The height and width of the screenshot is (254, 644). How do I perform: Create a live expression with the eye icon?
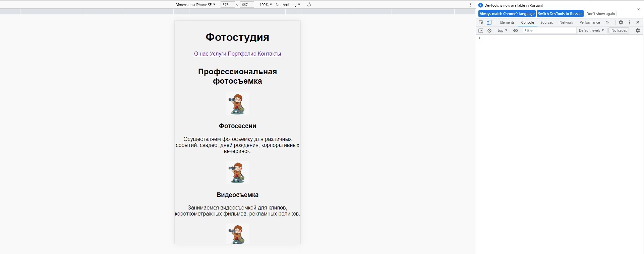[516, 30]
